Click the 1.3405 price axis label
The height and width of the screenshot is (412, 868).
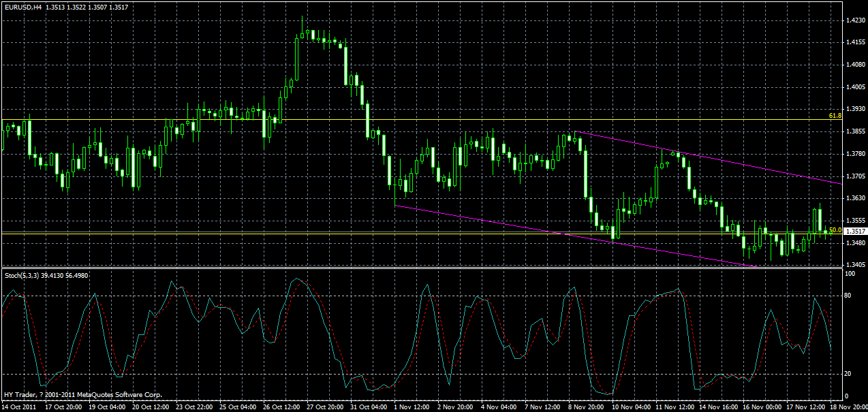[856, 264]
